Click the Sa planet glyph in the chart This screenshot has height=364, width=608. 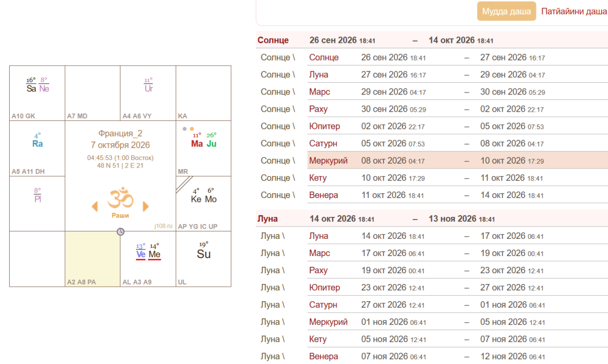pos(31,89)
